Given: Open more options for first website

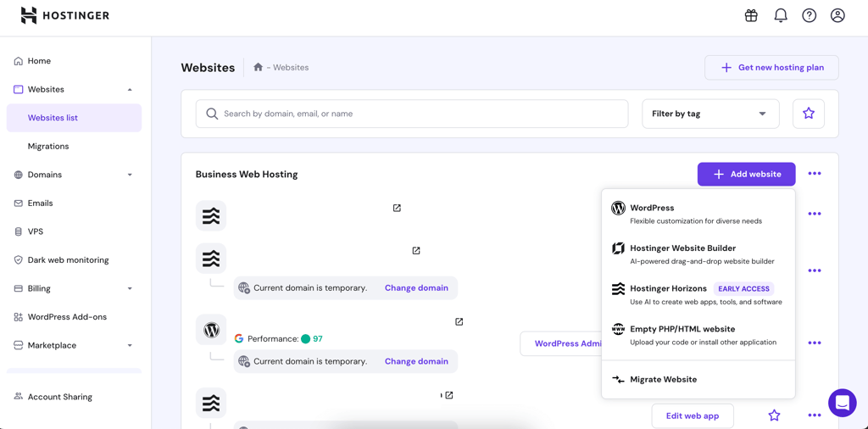Looking at the screenshot, I should point(815,214).
